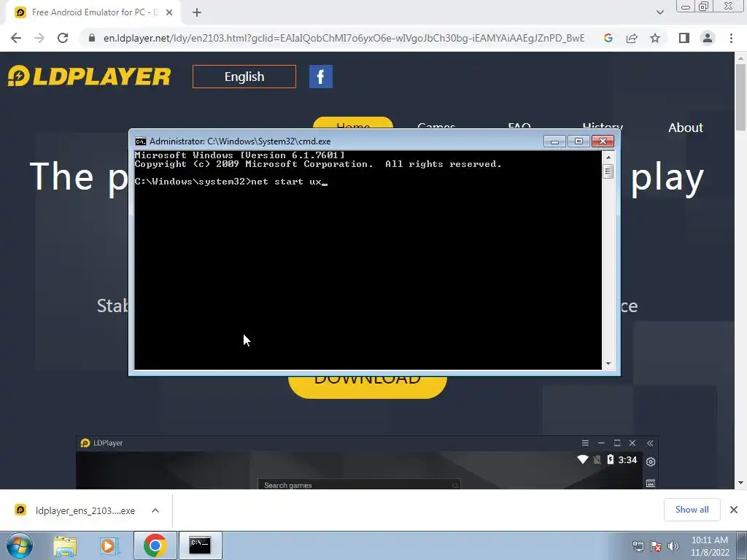The height and width of the screenshot is (560, 747).
Task: Close the Free Android Emulator tab
Action: (x=169, y=13)
